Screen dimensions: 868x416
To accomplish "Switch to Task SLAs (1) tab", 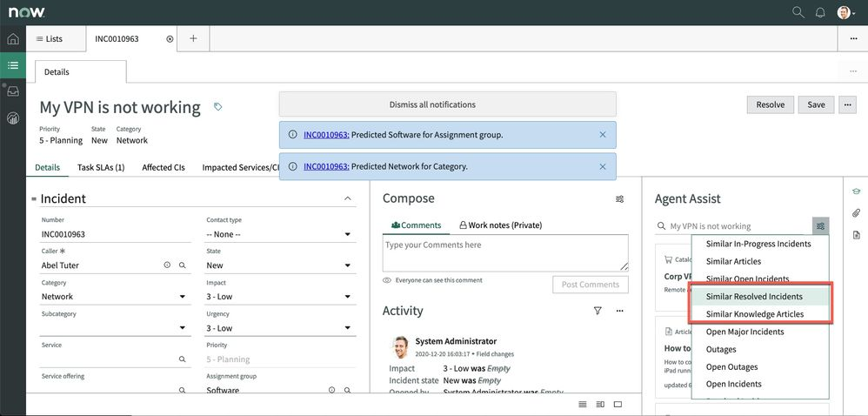I will point(101,167).
